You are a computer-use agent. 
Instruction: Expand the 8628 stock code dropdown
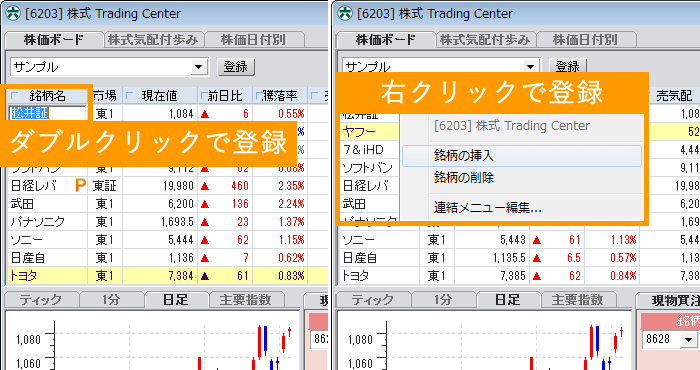point(688,340)
